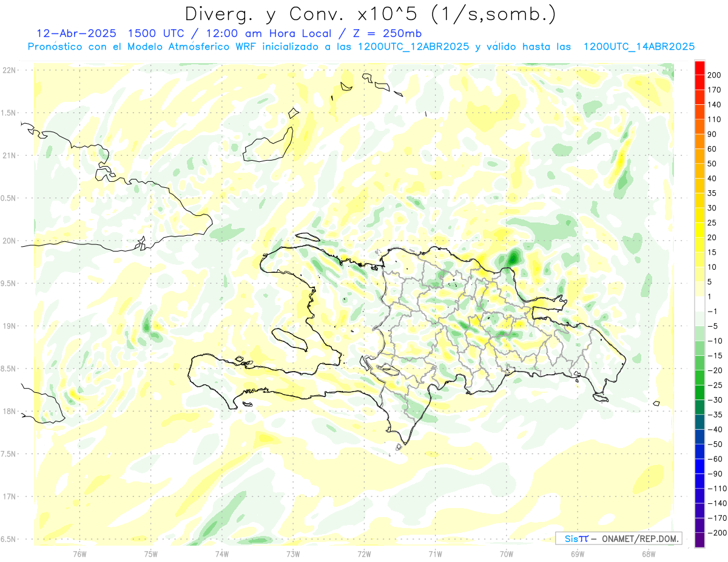The height and width of the screenshot is (562, 728).
Task: Click the dark purple swatch below -200
Action: 700,540
